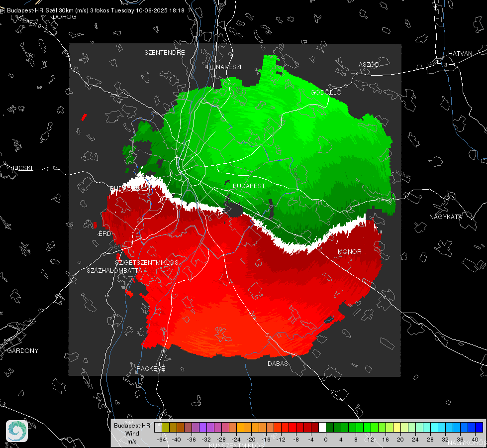Click the '16' legend value
This screenshot has width=487, height=448.
point(386,440)
